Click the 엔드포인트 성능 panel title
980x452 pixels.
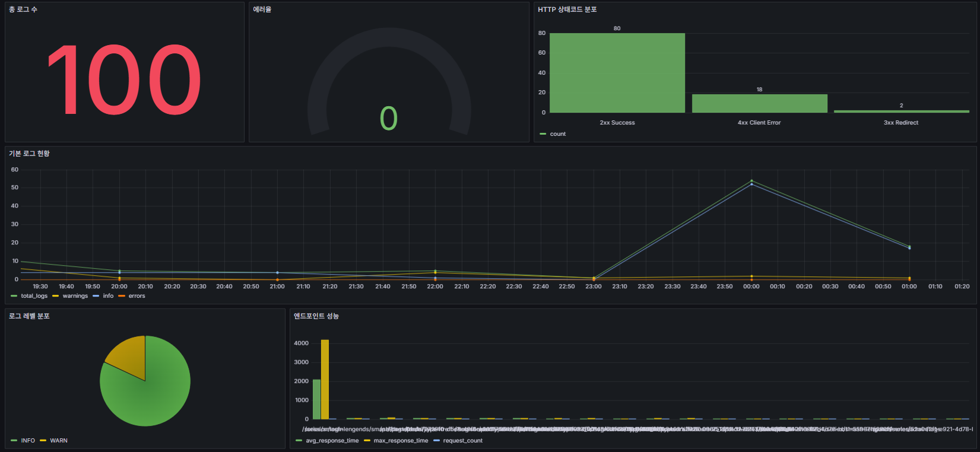tap(316, 316)
